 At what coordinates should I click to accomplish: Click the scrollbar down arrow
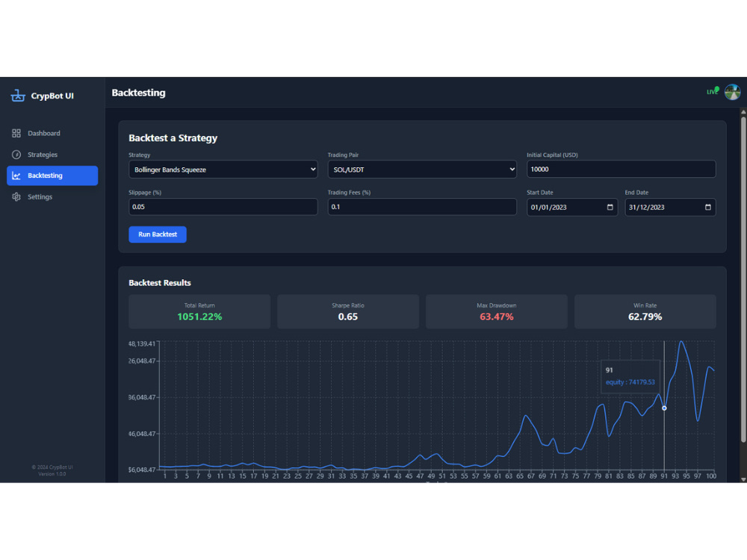pyautogui.click(x=743, y=479)
